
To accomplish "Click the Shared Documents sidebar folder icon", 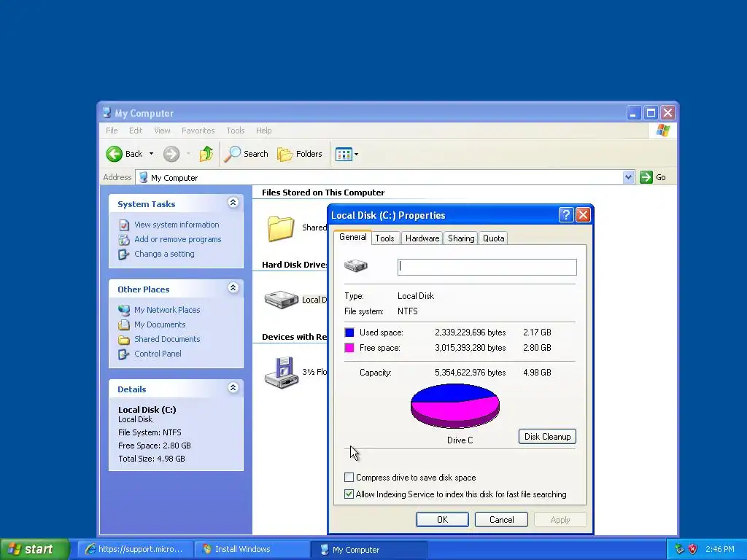I will click(124, 340).
